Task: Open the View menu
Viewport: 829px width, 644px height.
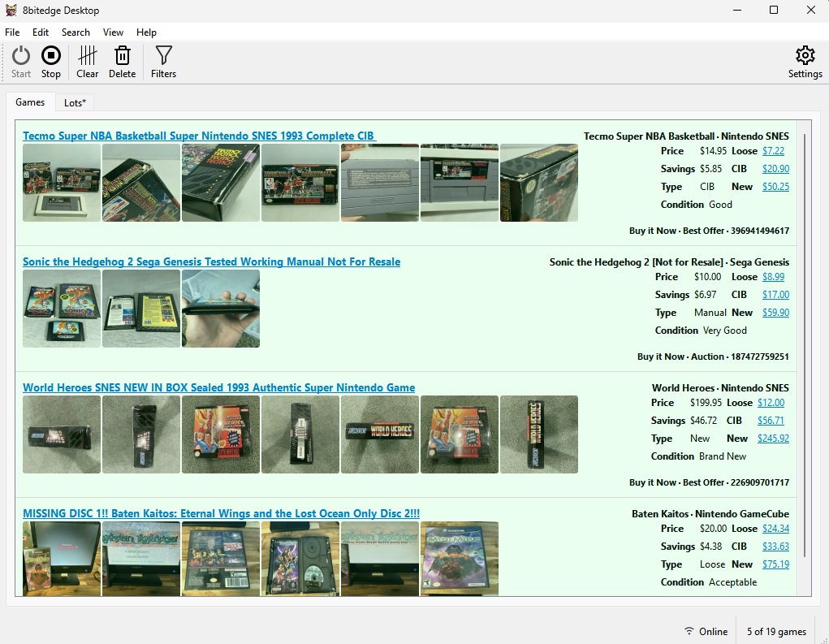Action: click(x=113, y=32)
